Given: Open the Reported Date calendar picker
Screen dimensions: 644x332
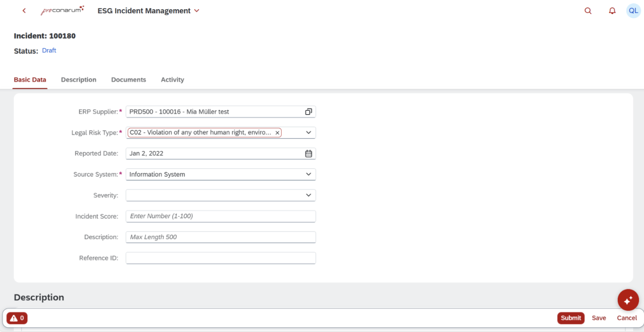Looking at the screenshot, I should 308,154.
